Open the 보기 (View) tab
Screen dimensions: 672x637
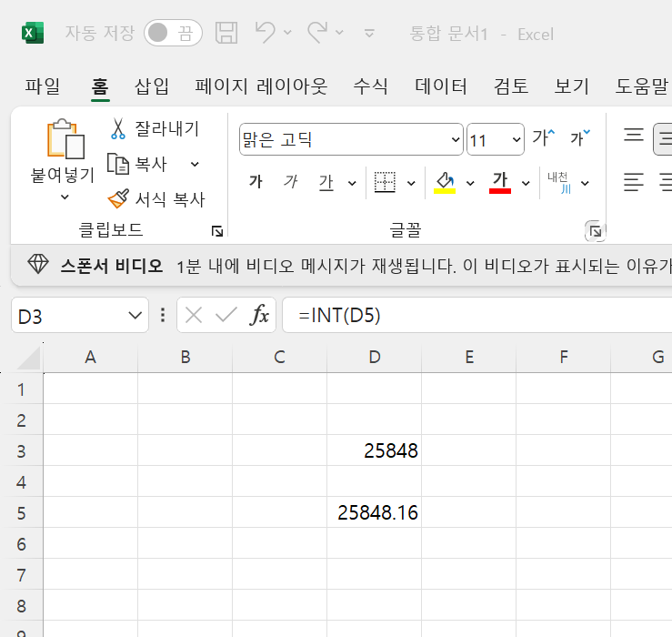pyautogui.click(x=572, y=86)
